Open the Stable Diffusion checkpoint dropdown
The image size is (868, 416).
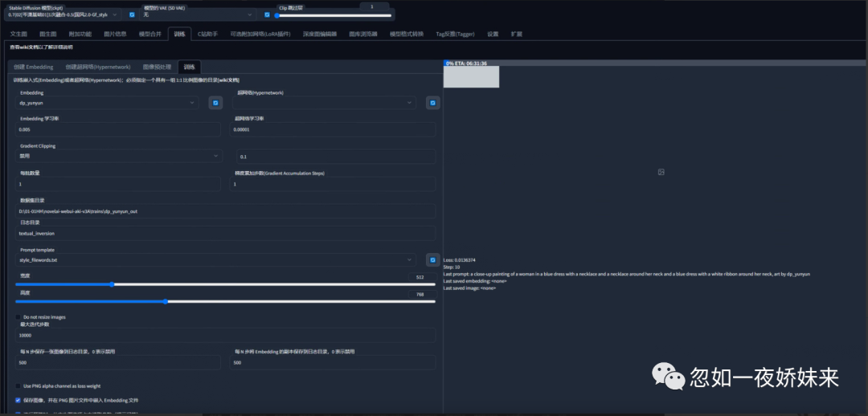[x=63, y=14]
